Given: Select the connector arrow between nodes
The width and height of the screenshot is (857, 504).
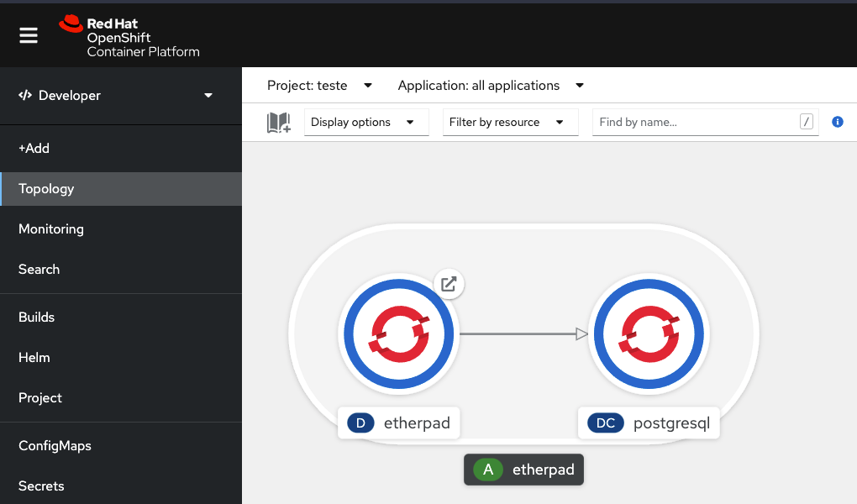Looking at the screenshot, I should click(523, 333).
